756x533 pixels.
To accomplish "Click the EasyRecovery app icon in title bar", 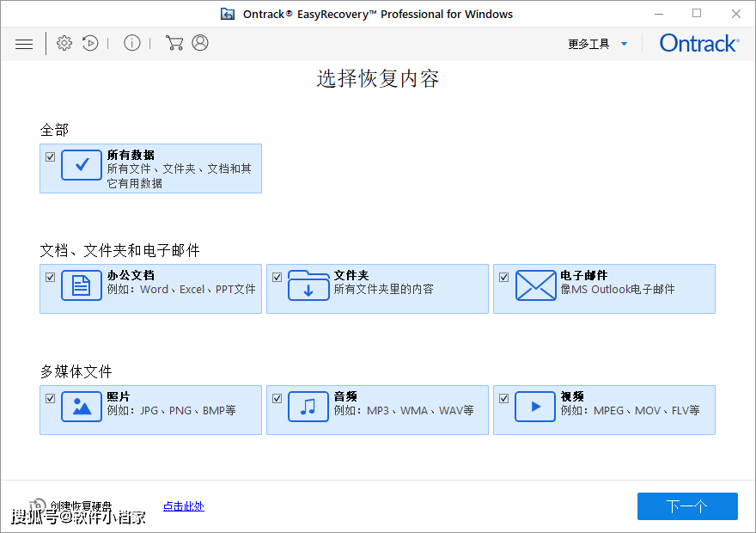I will pos(228,14).
